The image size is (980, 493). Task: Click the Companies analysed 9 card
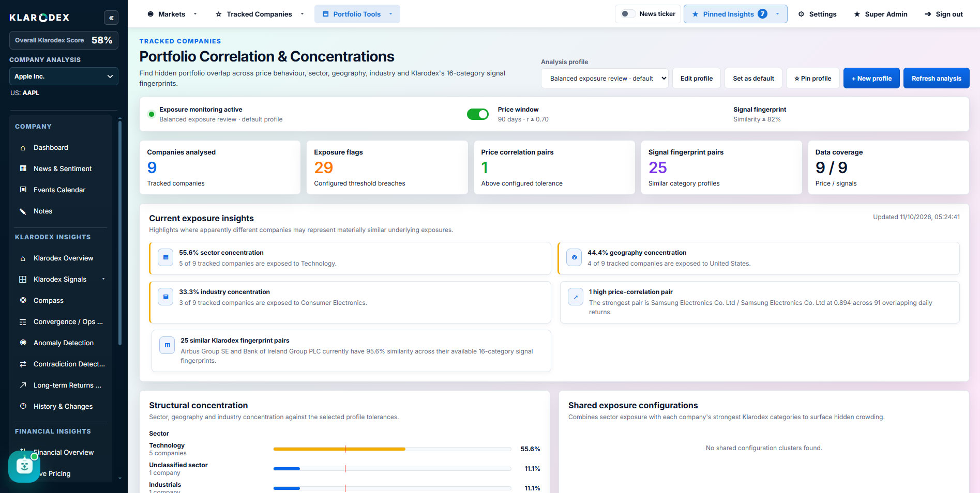coord(220,167)
